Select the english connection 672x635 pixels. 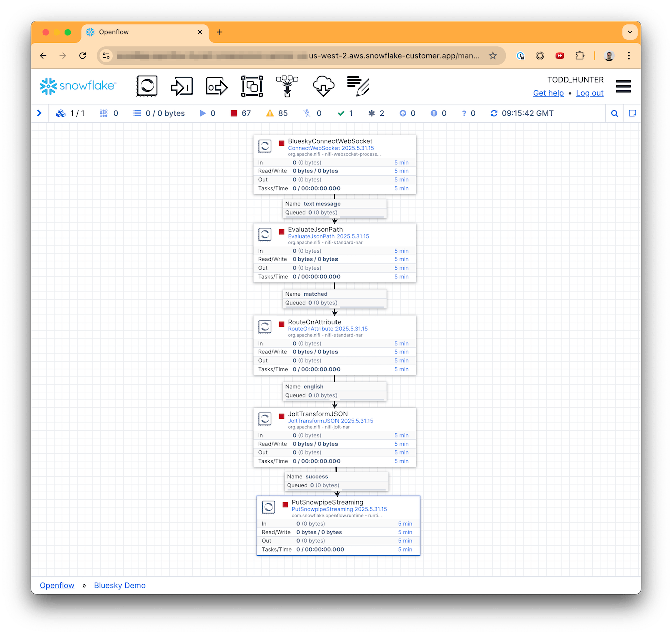tap(334, 391)
